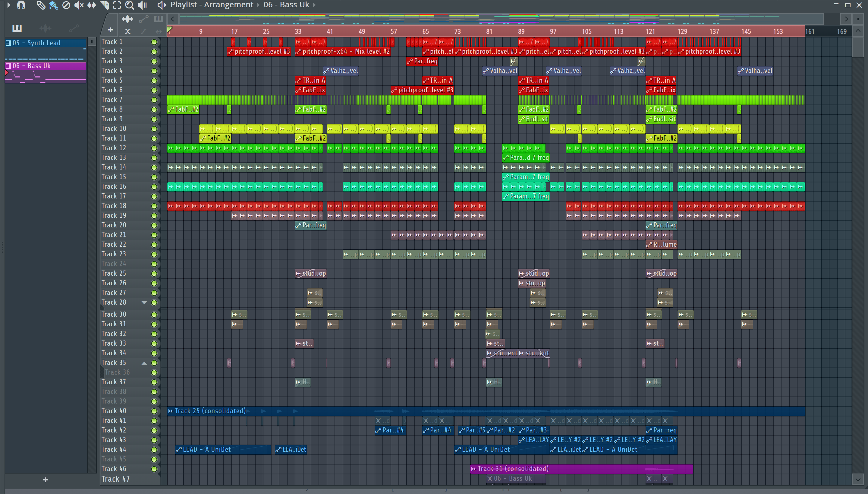Add new pattern with plus button

click(x=46, y=480)
